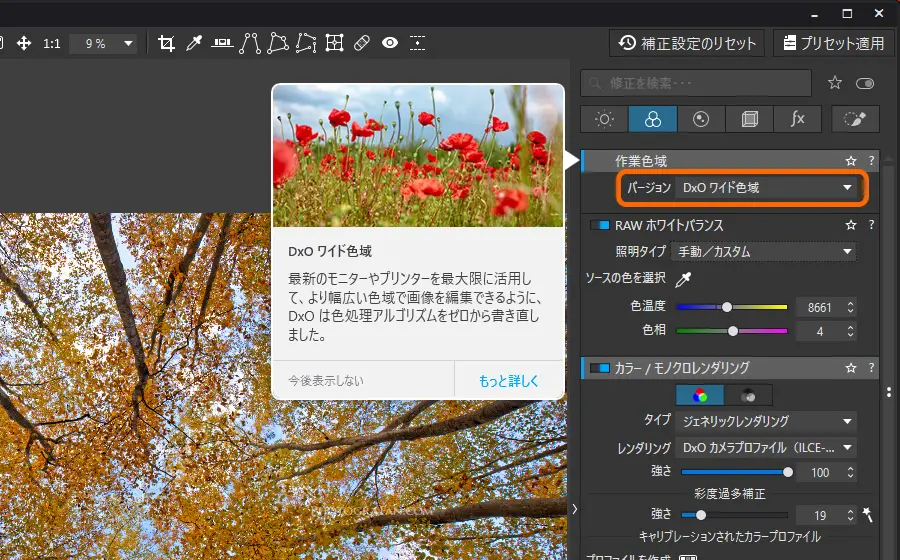Viewport: 900px width, 560px height.
Task: Switch to the Color palette tab
Action: coord(653,119)
